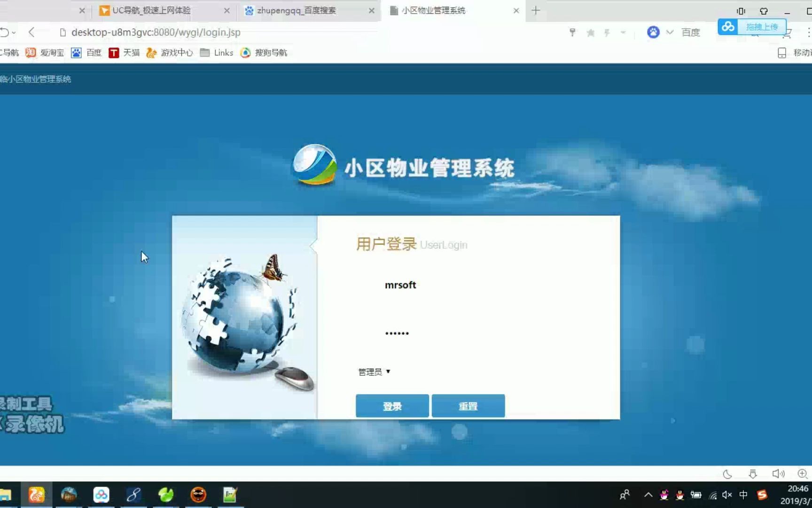Open the 天猫 bookmark icon
The height and width of the screenshot is (508, 812).
114,53
